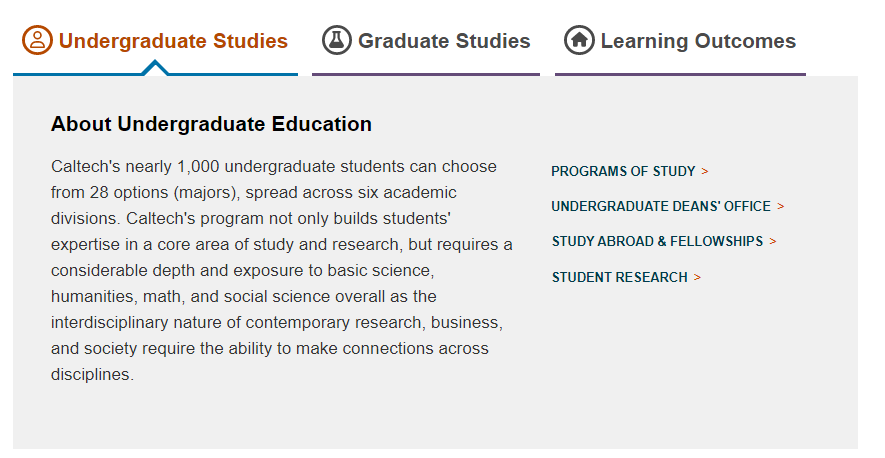
Task: Click the person icon beside Undergraduate Studies
Action: [38, 41]
